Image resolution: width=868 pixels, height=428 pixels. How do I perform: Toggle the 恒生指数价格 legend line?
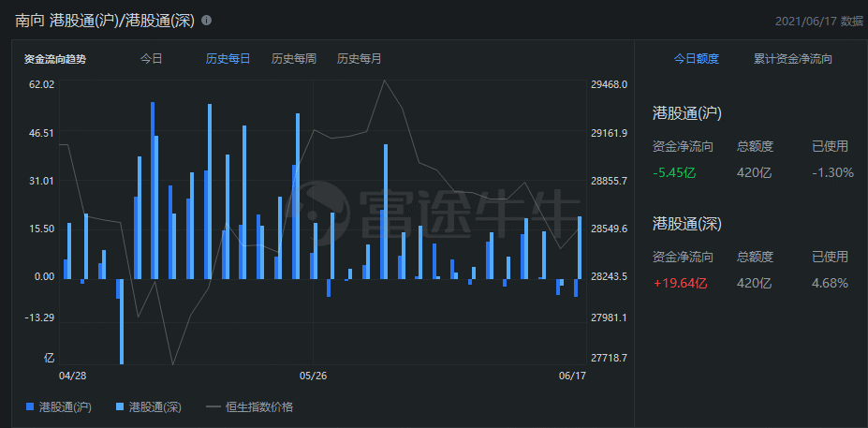pos(213,407)
